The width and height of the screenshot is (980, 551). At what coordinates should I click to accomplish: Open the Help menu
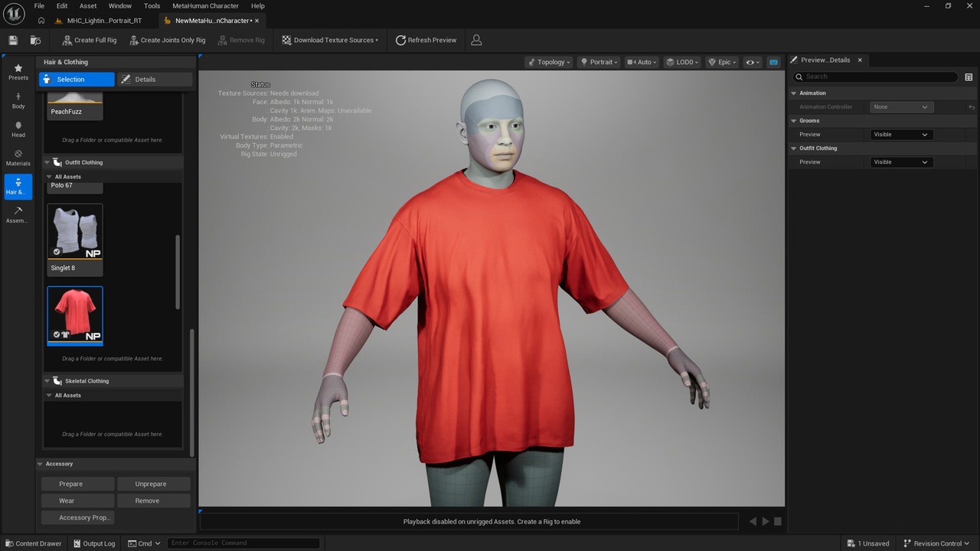[x=258, y=5]
